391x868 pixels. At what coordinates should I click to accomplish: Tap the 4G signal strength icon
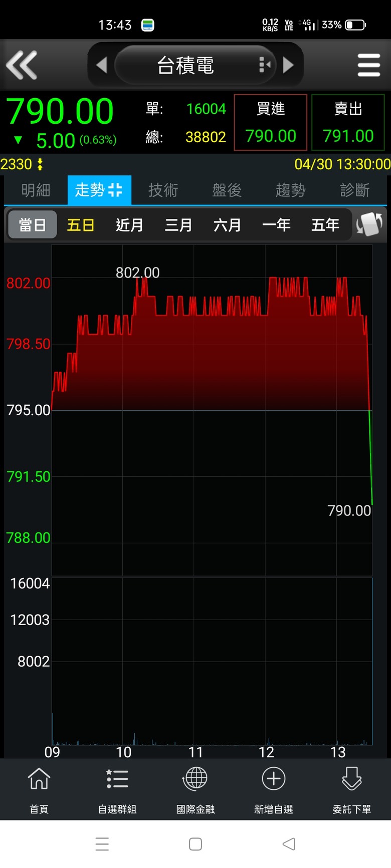308,25
